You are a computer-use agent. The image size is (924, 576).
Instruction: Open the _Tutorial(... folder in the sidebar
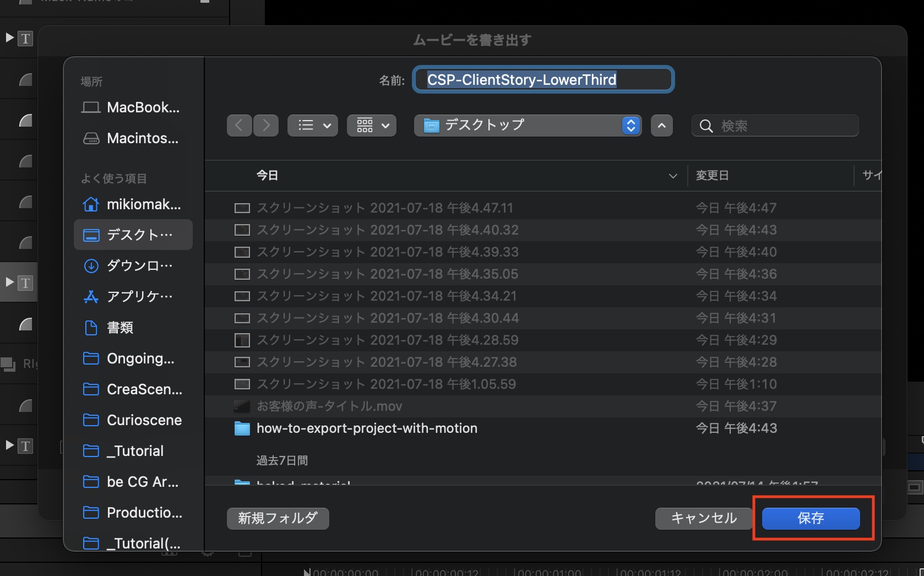[x=133, y=544]
